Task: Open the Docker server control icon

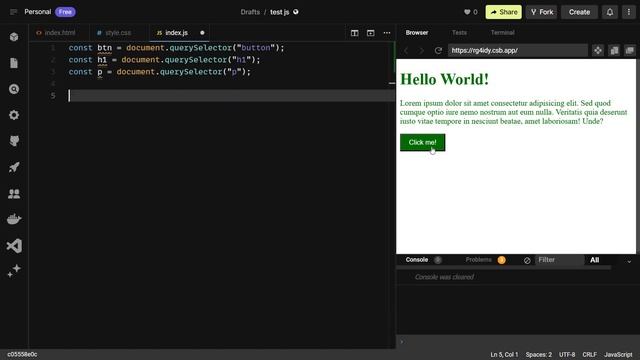Action: pos(14,219)
